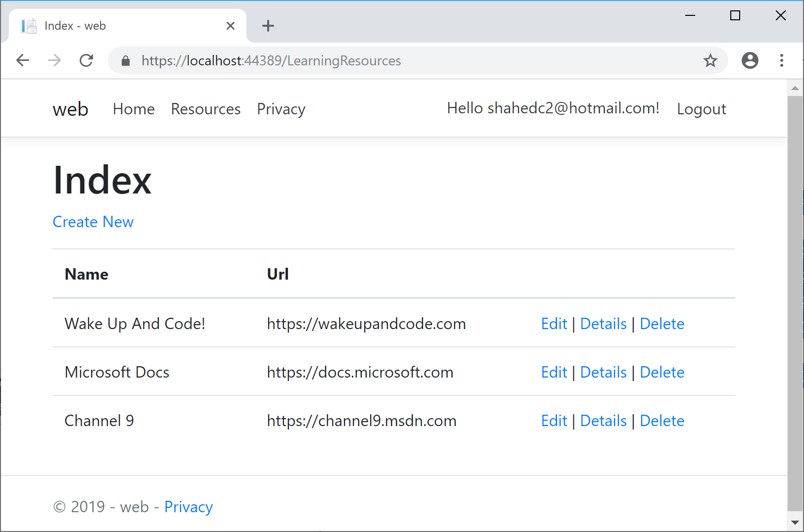
Task: Select the text https://docs.microsoft.com
Action: point(360,372)
